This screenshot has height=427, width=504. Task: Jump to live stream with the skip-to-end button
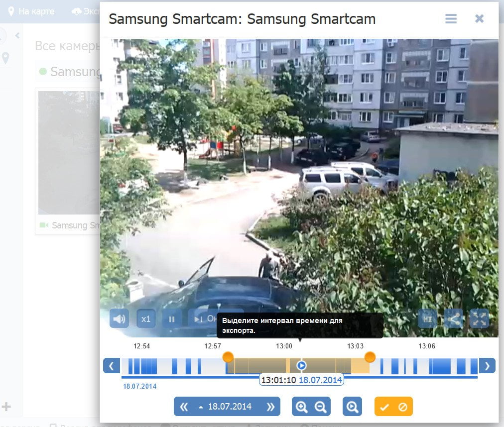(x=203, y=319)
